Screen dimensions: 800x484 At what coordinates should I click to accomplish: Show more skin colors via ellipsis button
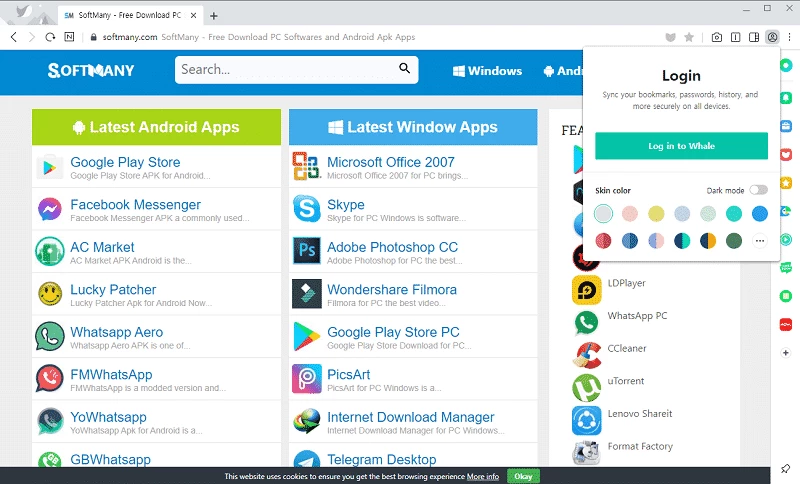pyautogui.click(x=759, y=240)
